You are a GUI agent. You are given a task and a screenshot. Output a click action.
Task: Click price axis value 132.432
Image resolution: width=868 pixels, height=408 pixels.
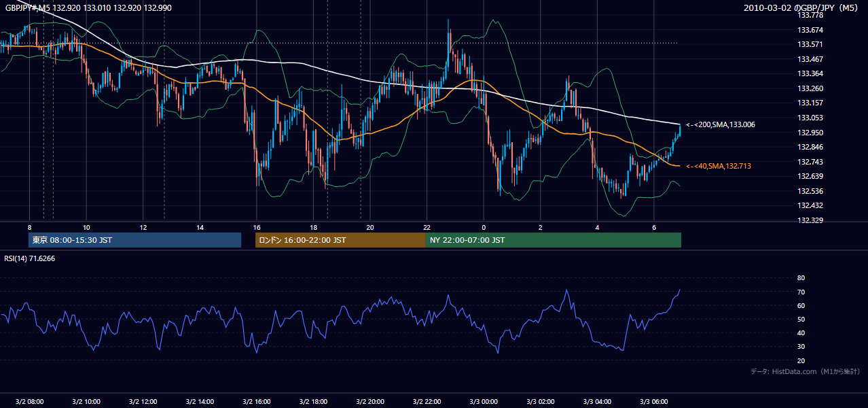click(809, 205)
